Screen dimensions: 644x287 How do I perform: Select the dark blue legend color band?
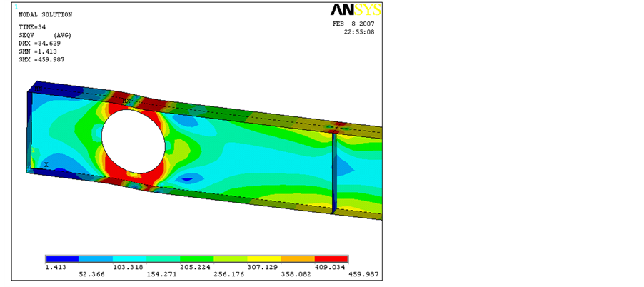pos(62,258)
